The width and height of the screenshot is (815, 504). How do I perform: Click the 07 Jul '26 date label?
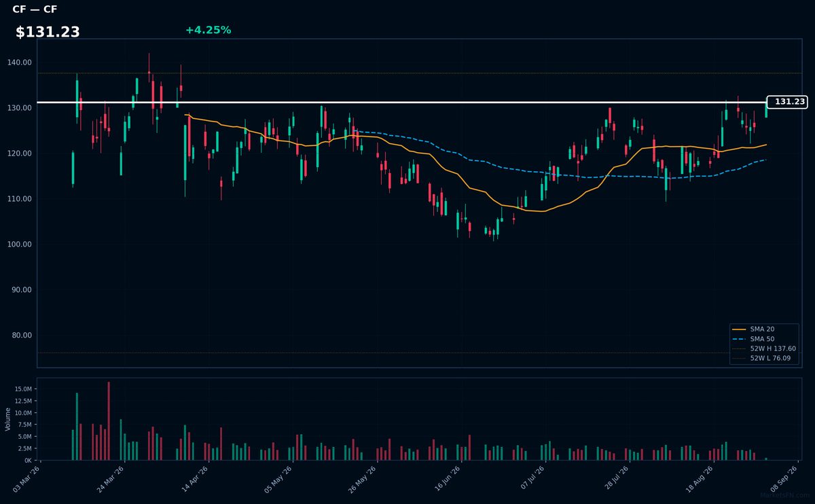(x=531, y=479)
